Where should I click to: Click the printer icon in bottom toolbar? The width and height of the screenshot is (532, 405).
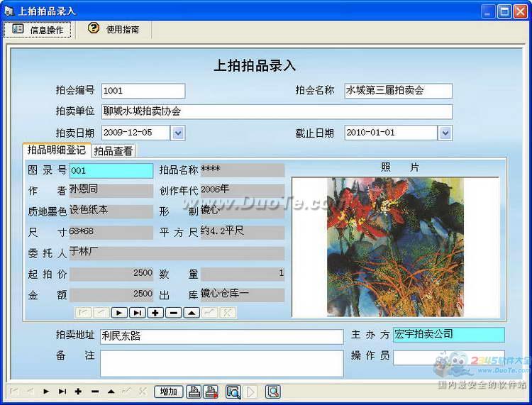click(x=194, y=392)
